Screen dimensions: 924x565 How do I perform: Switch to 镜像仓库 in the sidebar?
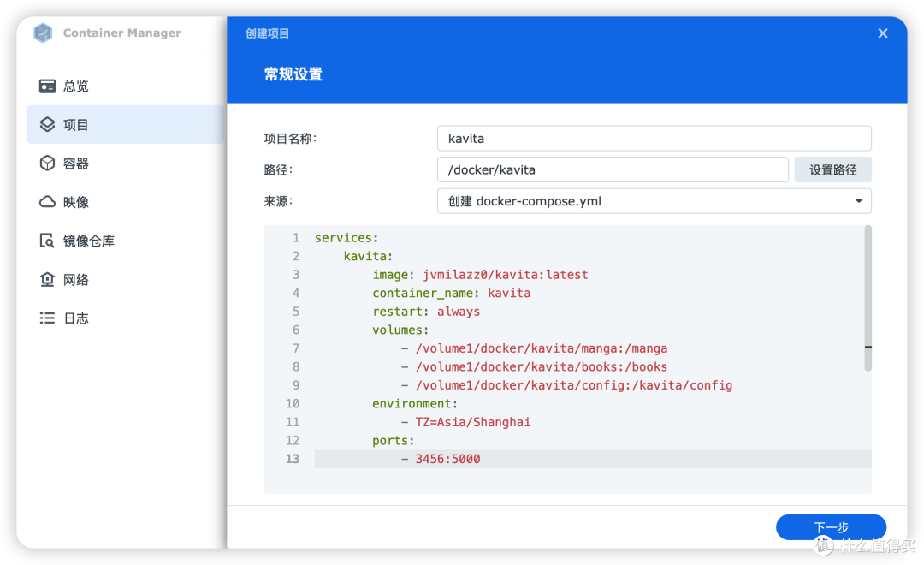coord(125,241)
